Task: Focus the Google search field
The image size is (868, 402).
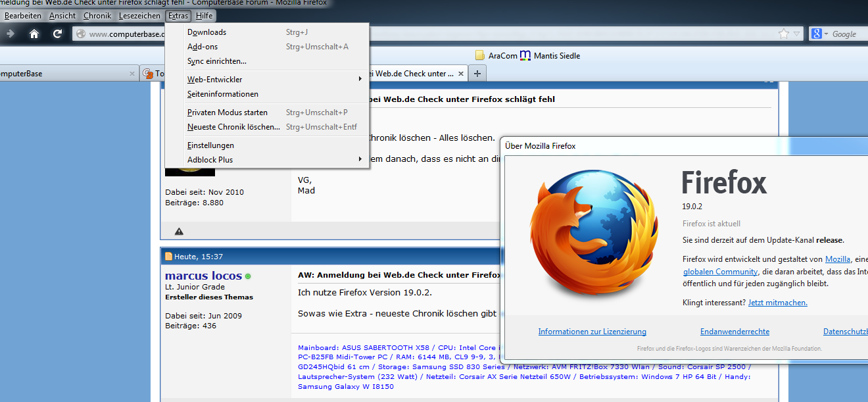Action: [848, 34]
